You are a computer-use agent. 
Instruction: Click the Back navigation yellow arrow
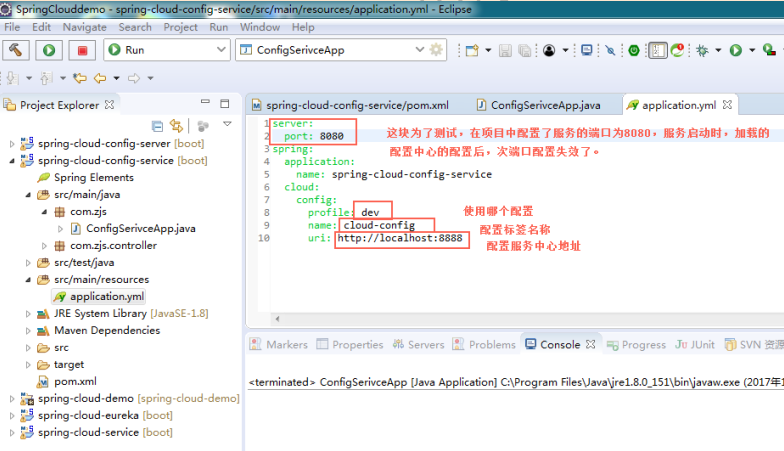coord(100,78)
